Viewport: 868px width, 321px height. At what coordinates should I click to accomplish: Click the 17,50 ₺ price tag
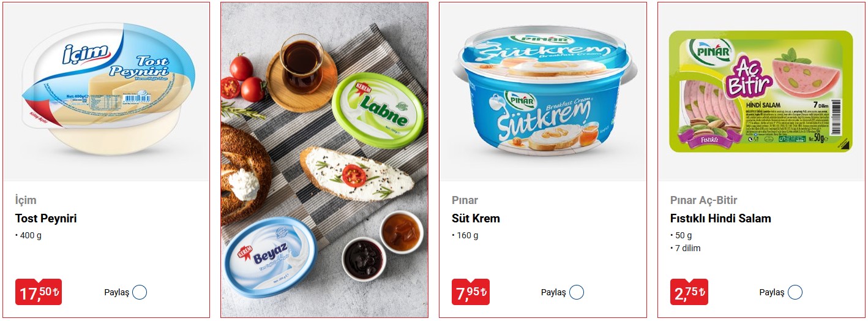click(39, 292)
